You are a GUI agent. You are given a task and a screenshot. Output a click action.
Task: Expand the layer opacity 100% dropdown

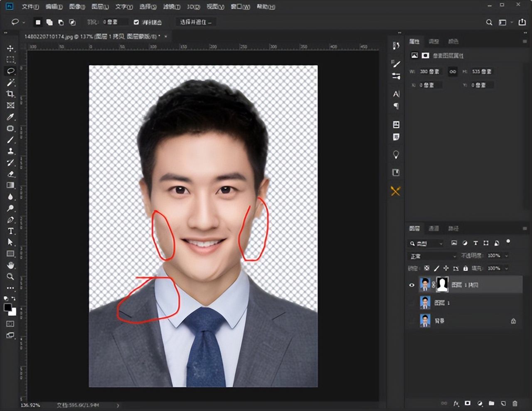pyautogui.click(x=506, y=255)
